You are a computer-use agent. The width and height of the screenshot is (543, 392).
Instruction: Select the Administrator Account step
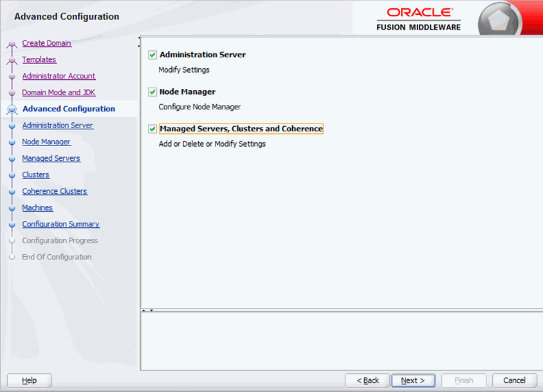coord(59,76)
